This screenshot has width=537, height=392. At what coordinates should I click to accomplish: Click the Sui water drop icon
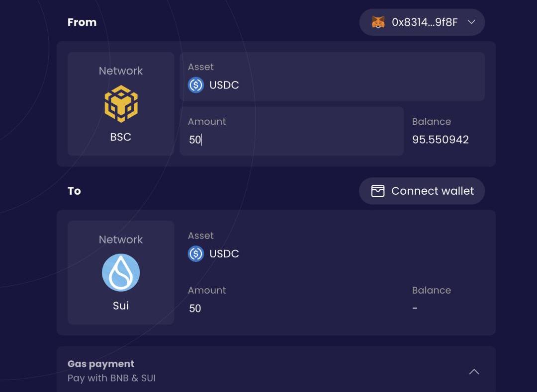(x=121, y=273)
